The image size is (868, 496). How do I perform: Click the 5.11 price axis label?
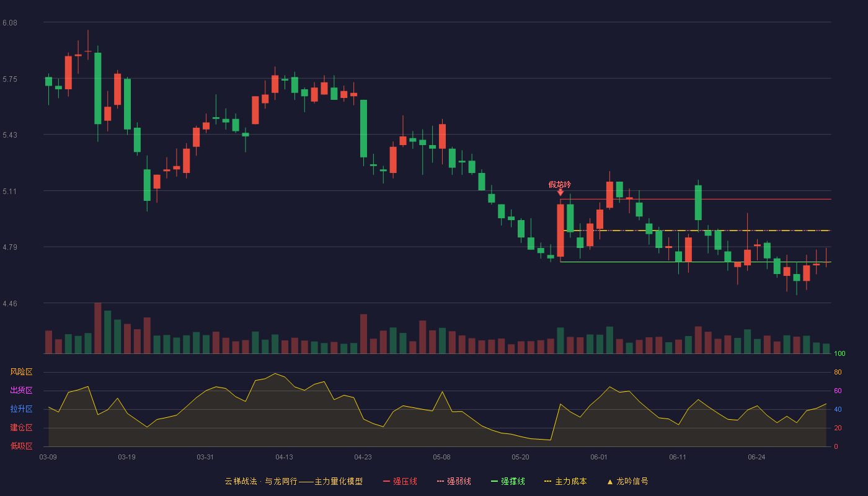tap(10, 191)
